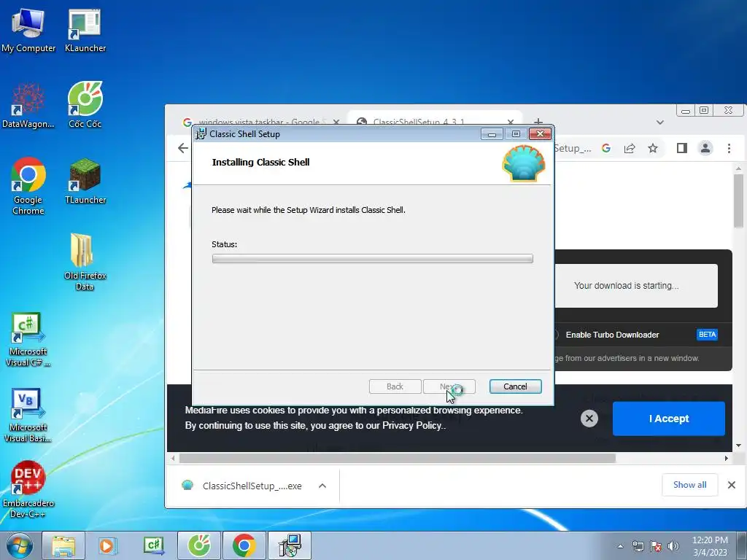Click Back in Classic Shell Setup
Image resolution: width=747 pixels, height=560 pixels.
[x=395, y=386]
